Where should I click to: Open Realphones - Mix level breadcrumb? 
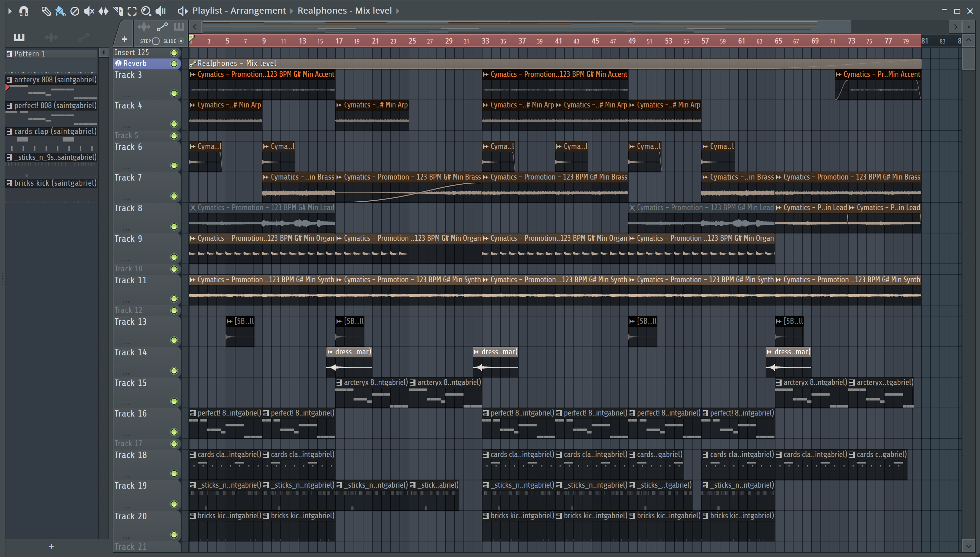point(344,11)
